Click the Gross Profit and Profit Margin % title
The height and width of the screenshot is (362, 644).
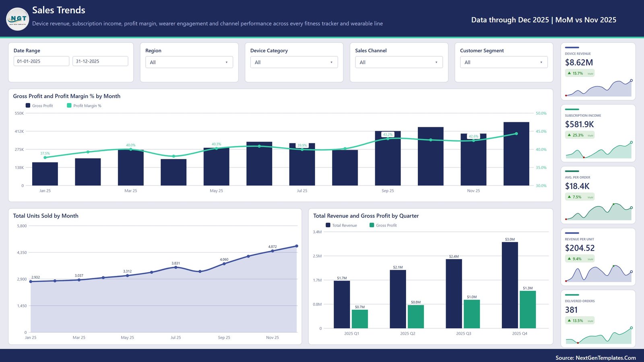coord(67,96)
